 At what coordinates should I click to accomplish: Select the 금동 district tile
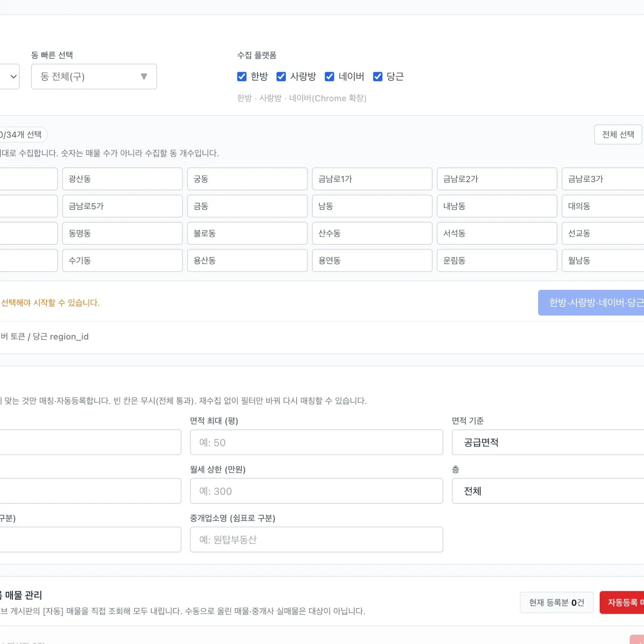pos(247,206)
